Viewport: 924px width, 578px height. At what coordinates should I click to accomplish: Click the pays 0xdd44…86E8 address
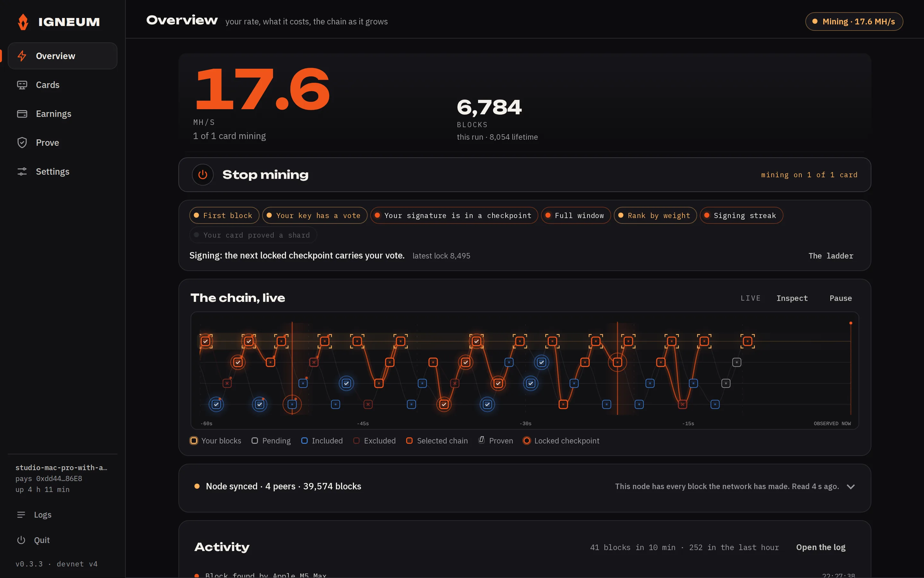(x=49, y=478)
